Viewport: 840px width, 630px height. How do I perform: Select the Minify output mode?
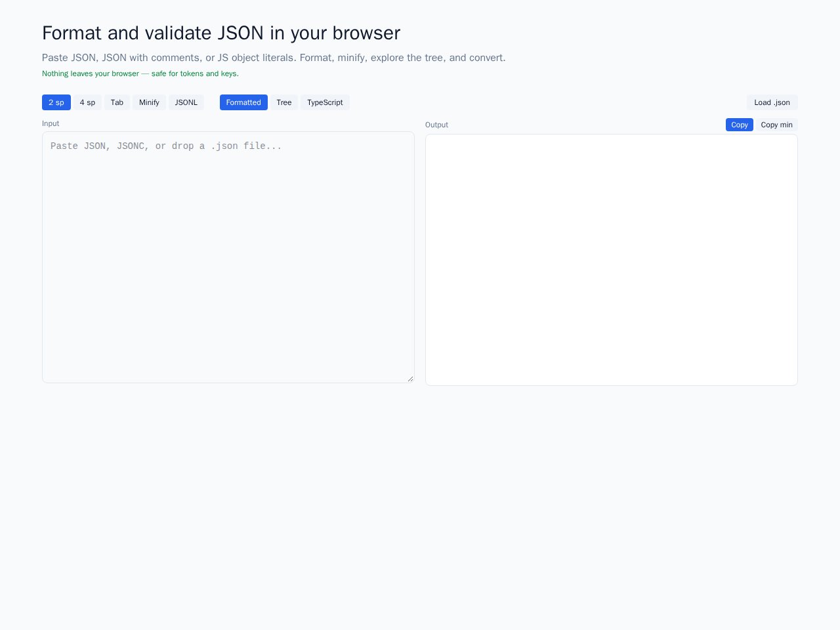149,102
